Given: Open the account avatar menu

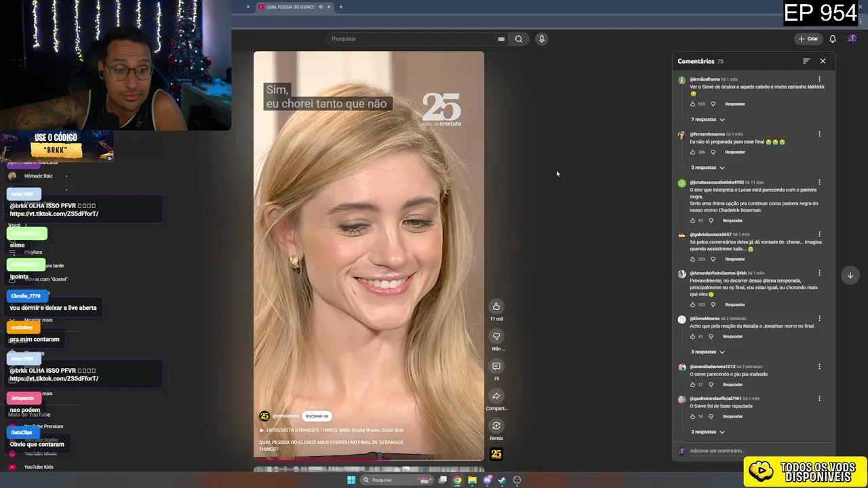Looking at the screenshot, I should [x=852, y=39].
